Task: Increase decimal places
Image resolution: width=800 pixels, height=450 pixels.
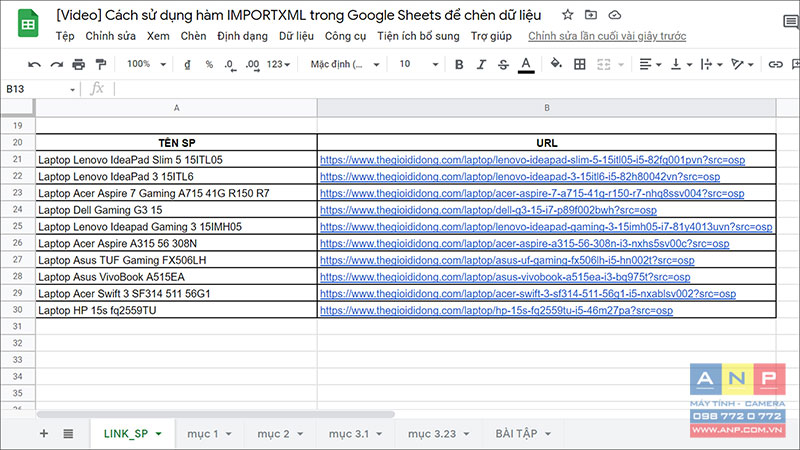Action: pos(253,65)
